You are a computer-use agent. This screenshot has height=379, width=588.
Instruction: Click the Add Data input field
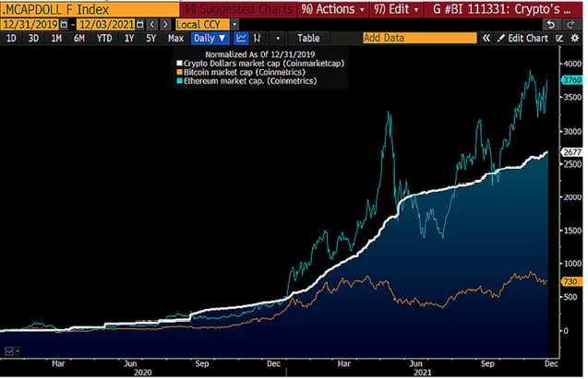click(420, 38)
